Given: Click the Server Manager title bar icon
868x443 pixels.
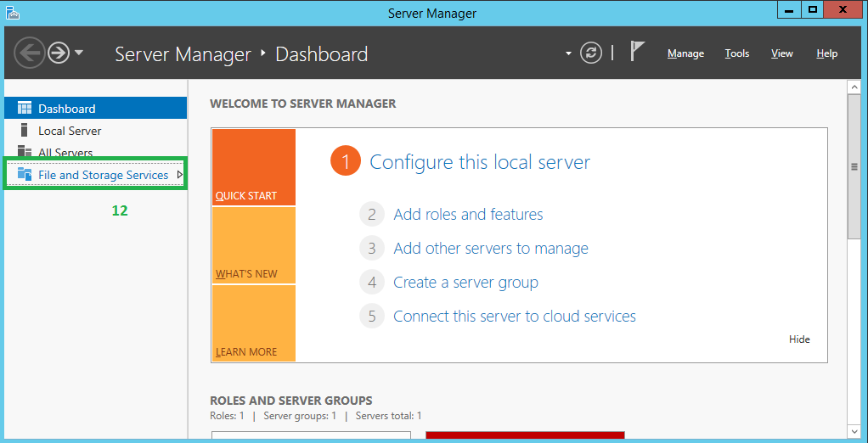Looking at the screenshot, I should (x=12, y=12).
